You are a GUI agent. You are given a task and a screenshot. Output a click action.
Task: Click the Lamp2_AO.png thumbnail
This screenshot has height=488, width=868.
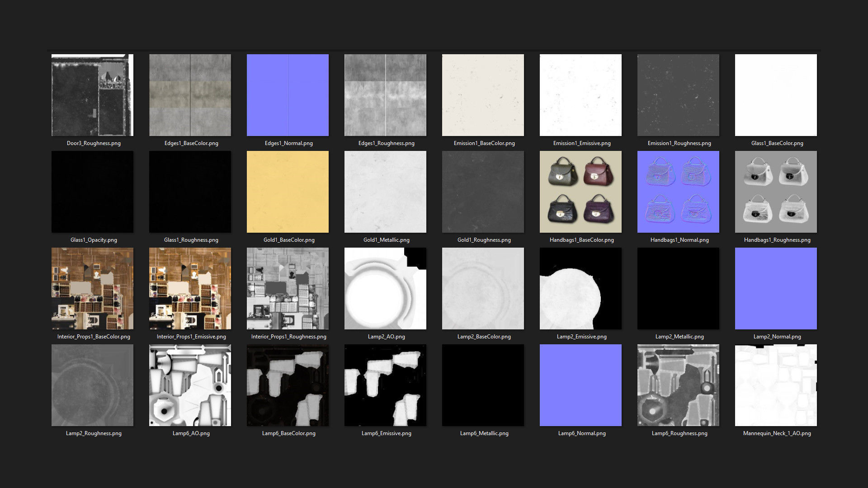click(x=385, y=288)
